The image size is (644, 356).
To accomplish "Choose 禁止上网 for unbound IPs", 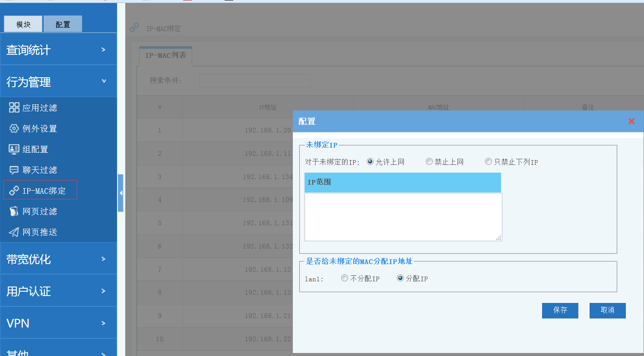I will 429,161.
